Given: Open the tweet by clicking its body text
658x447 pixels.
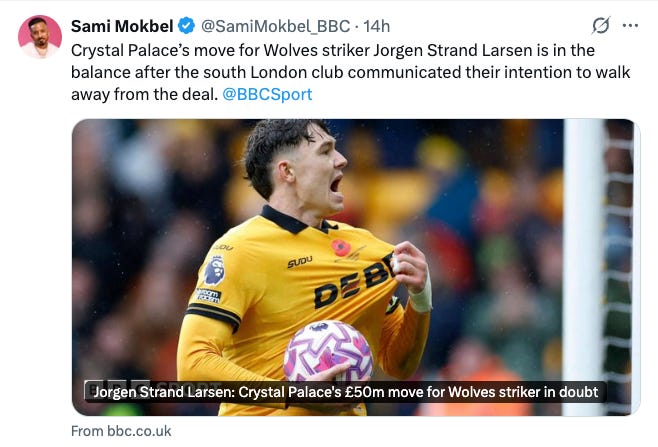Looking at the screenshot, I should pos(350,72).
